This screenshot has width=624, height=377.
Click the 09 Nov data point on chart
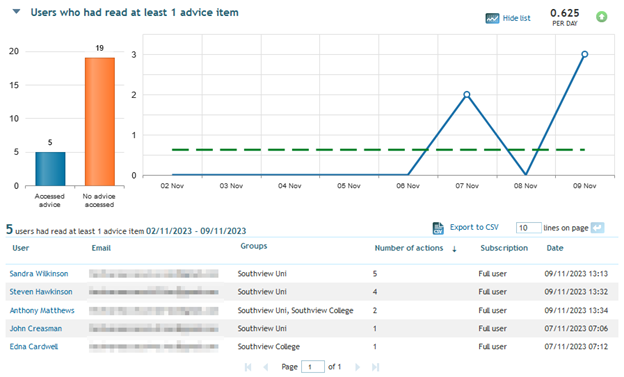tap(585, 54)
